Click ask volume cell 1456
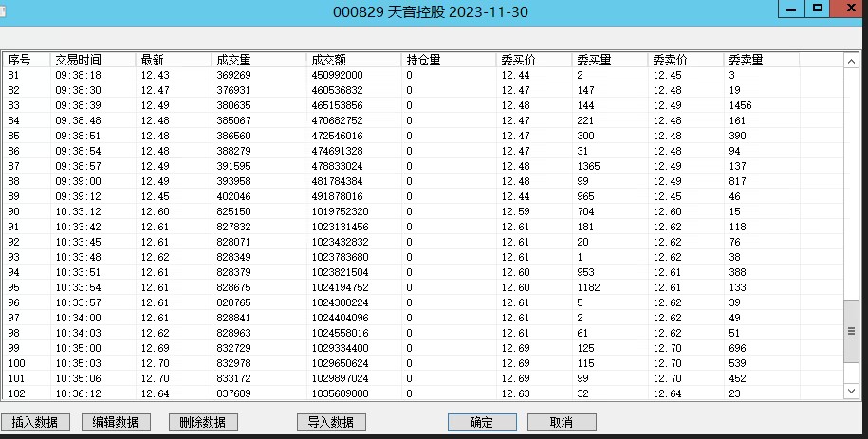Image resolution: width=868 pixels, height=439 pixels. 740,105
